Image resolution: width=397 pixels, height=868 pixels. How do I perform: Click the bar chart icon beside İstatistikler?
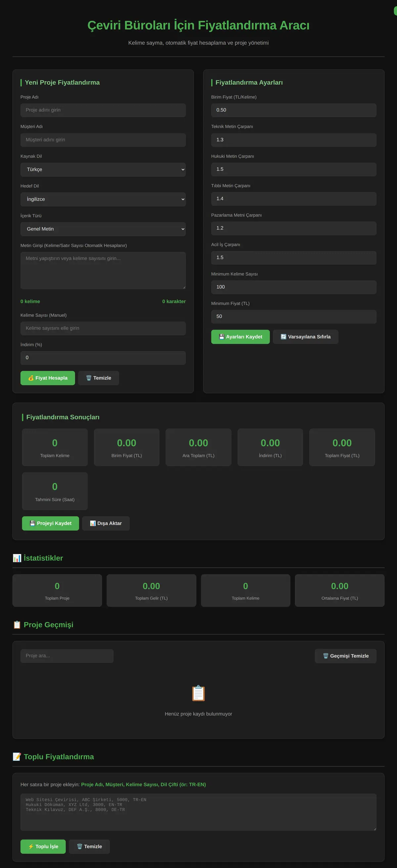point(17,558)
